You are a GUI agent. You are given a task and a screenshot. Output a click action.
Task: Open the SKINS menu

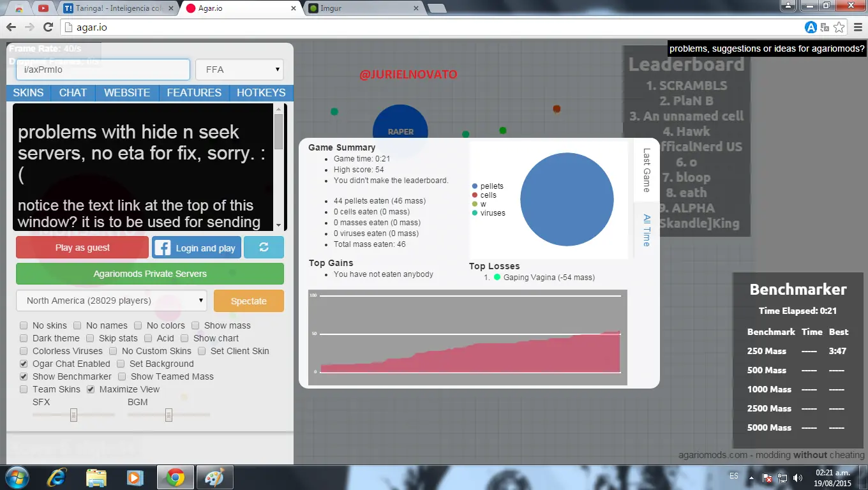click(29, 93)
